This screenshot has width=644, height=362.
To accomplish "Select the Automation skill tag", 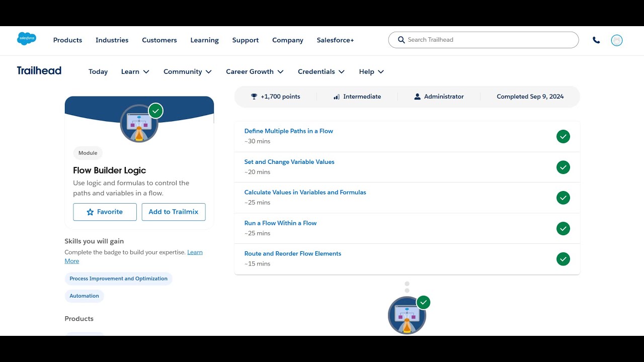I will [x=84, y=296].
